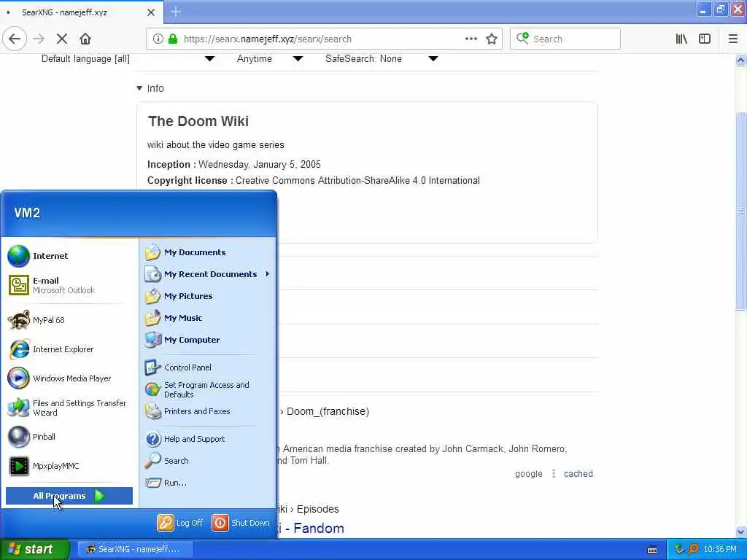Open the Anytime time range dropdown
747x560 pixels.
point(270,58)
